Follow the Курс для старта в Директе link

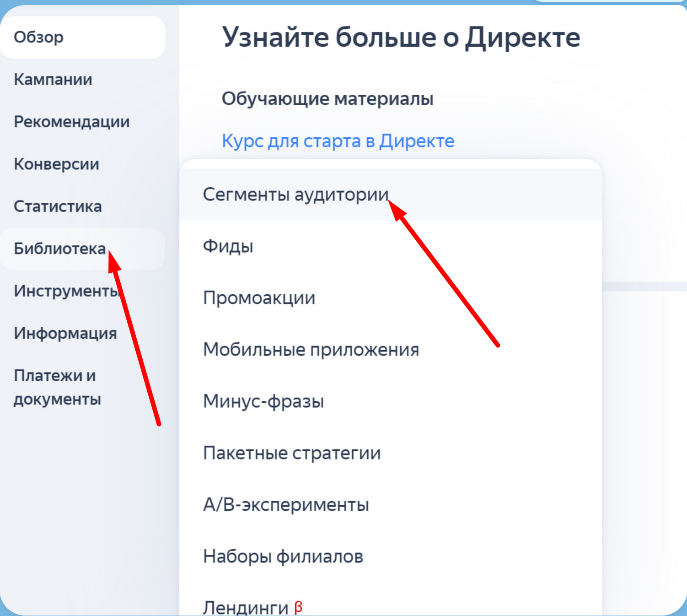(x=338, y=141)
